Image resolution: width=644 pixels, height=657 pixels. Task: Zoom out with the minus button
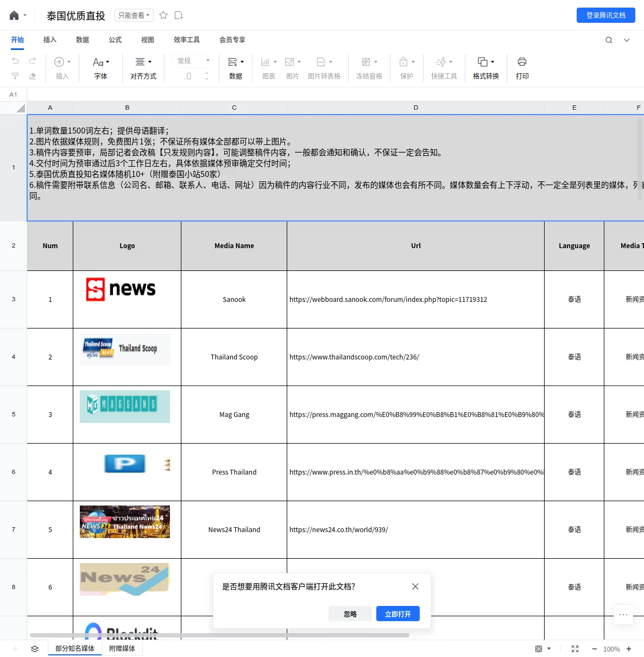coord(595,649)
